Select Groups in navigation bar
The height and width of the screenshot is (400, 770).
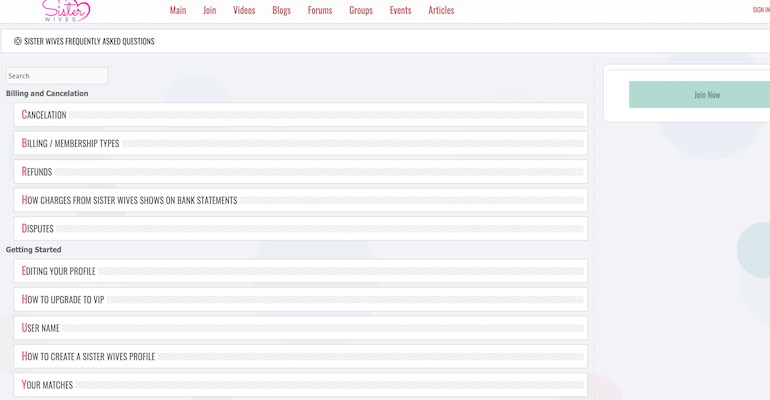(x=361, y=11)
